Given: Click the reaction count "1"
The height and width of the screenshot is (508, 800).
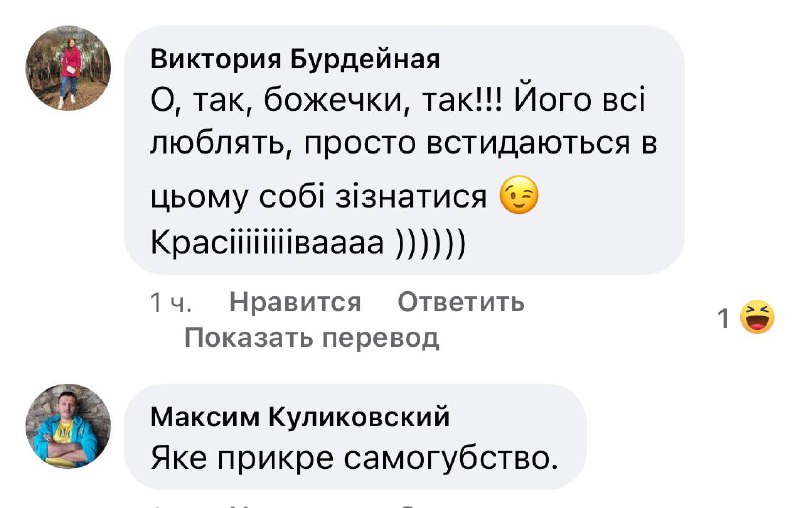Looking at the screenshot, I should coord(724,319).
